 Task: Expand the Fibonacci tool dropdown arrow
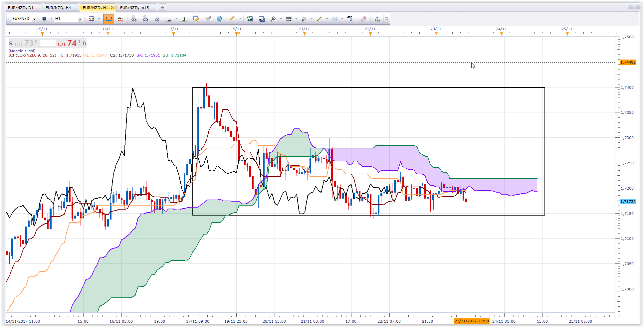point(296,19)
